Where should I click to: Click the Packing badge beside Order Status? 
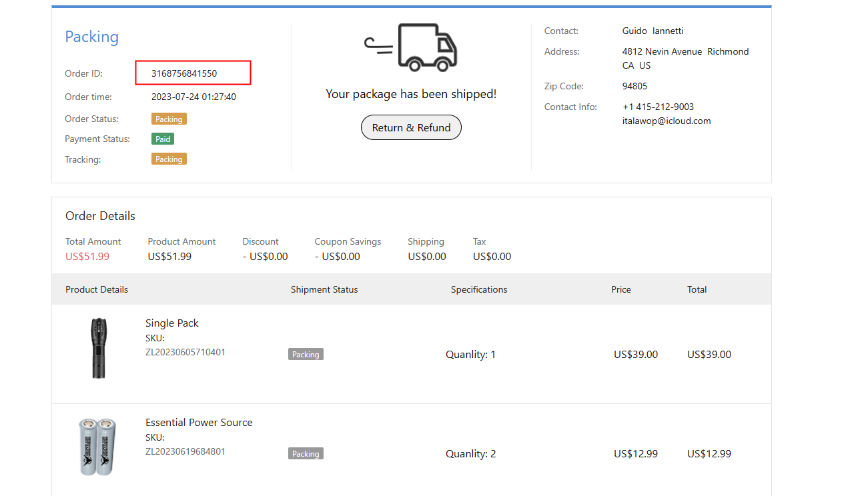pos(169,119)
